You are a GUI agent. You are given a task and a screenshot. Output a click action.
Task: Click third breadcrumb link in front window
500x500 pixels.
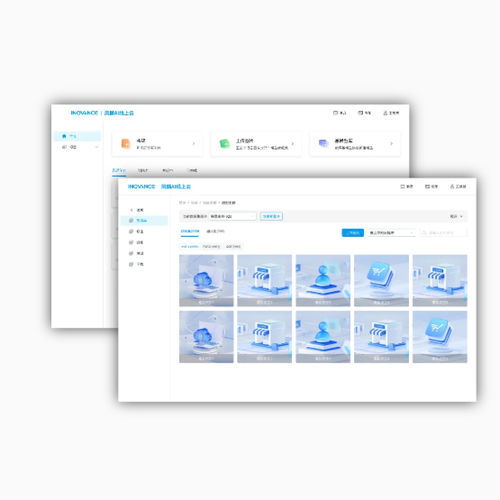(x=210, y=203)
